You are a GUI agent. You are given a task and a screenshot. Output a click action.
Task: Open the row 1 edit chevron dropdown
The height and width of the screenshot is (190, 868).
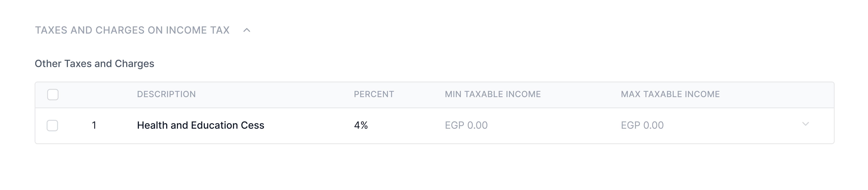pos(805,124)
